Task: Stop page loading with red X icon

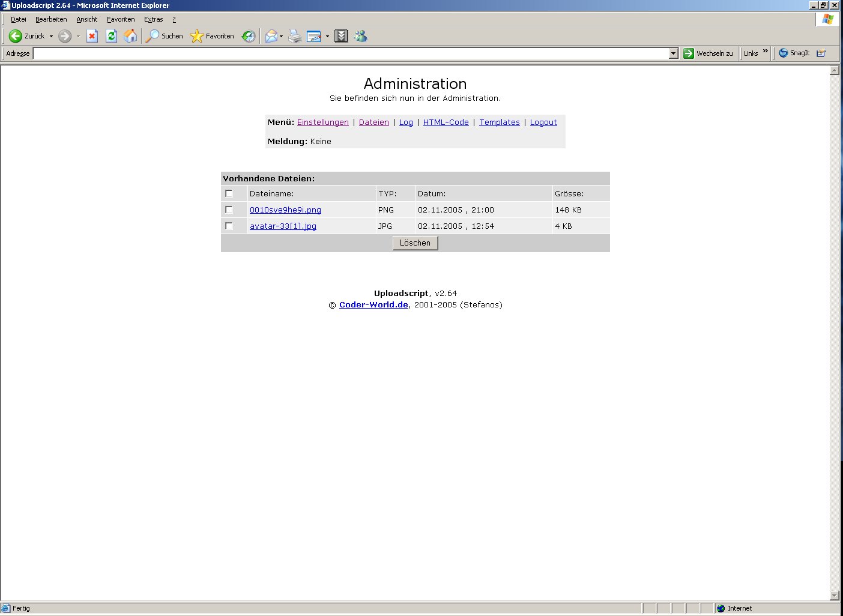Action: (x=92, y=36)
